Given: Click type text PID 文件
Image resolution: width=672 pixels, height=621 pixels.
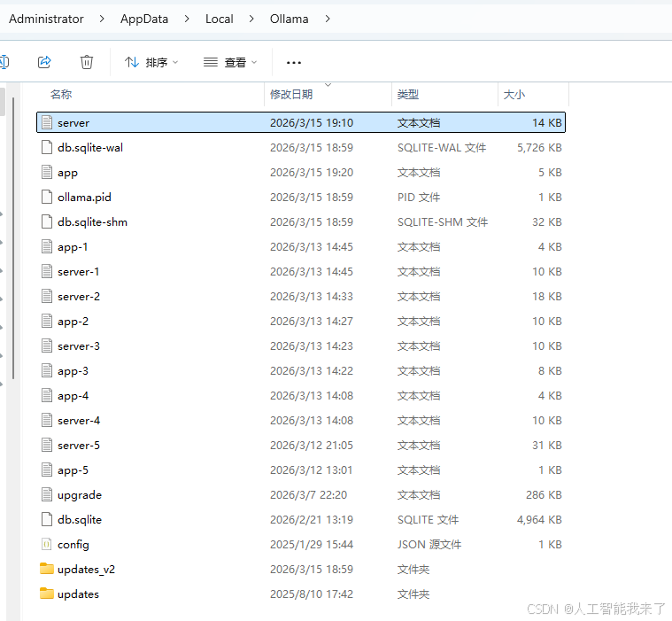Looking at the screenshot, I should tap(418, 198).
